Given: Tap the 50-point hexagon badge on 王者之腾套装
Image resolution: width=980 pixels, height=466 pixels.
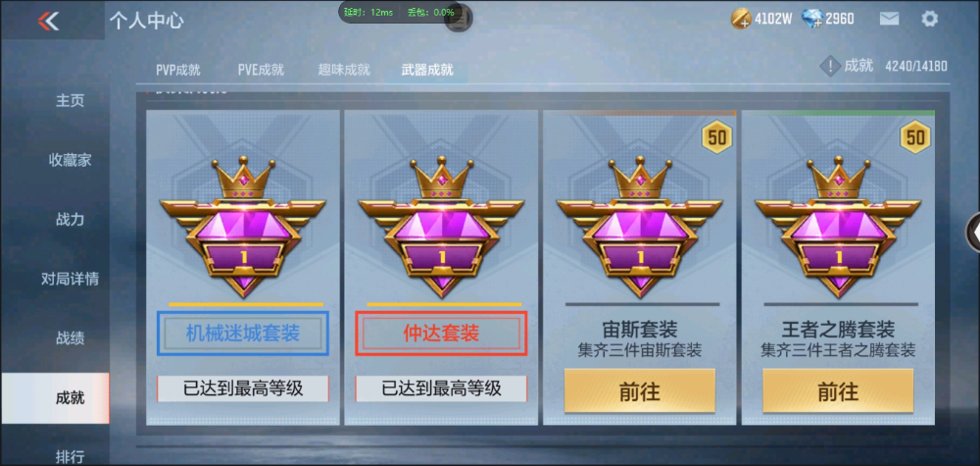Looking at the screenshot, I should coord(915,137).
